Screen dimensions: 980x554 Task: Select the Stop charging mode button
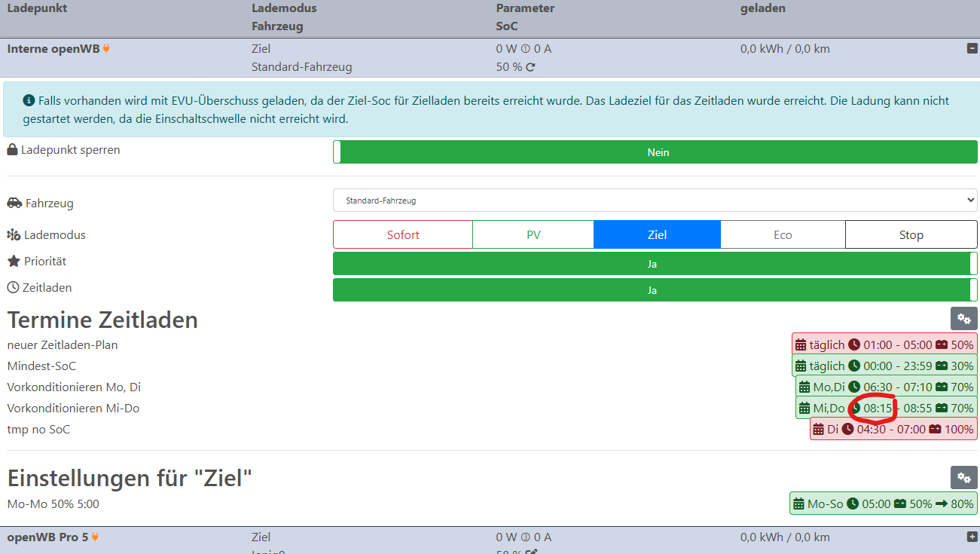pos(911,234)
